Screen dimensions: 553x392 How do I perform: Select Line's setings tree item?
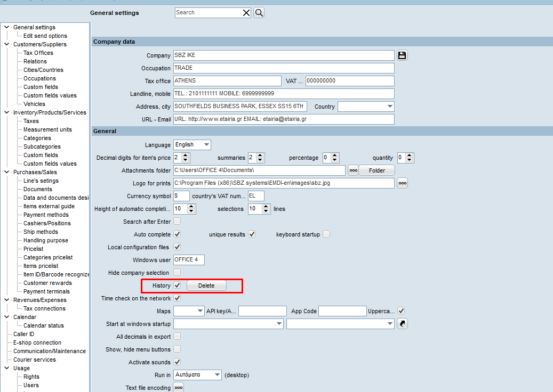click(41, 181)
